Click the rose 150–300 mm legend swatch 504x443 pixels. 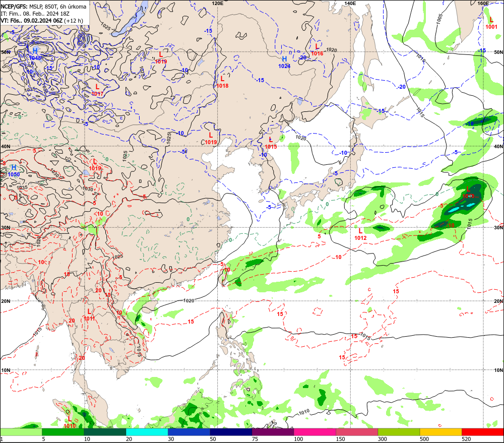(x=357, y=432)
